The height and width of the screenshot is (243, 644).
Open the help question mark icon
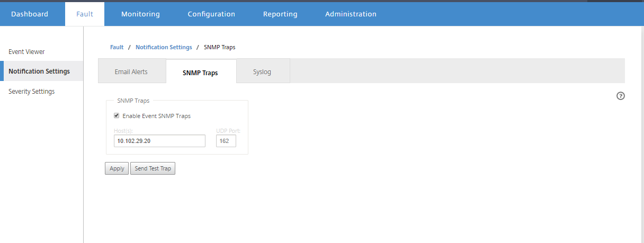tap(621, 96)
